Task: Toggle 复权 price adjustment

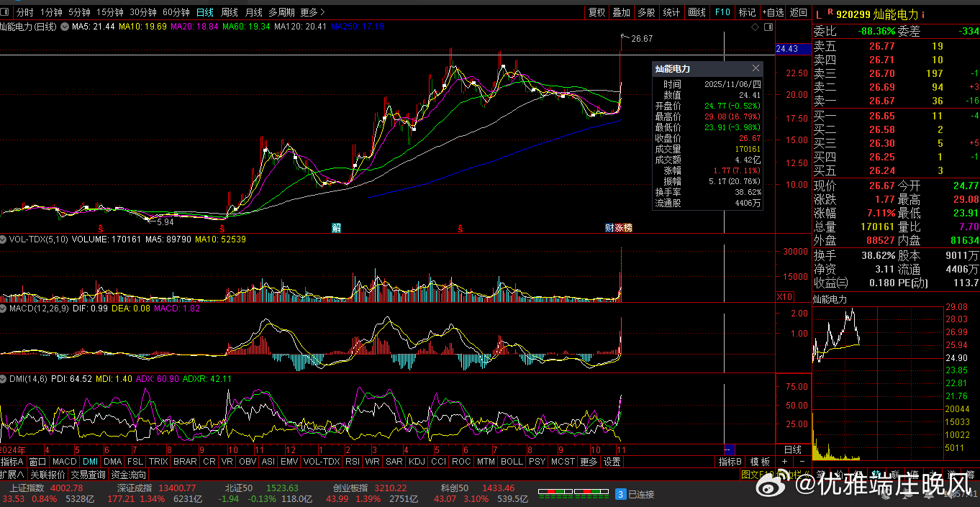Action: click(596, 12)
